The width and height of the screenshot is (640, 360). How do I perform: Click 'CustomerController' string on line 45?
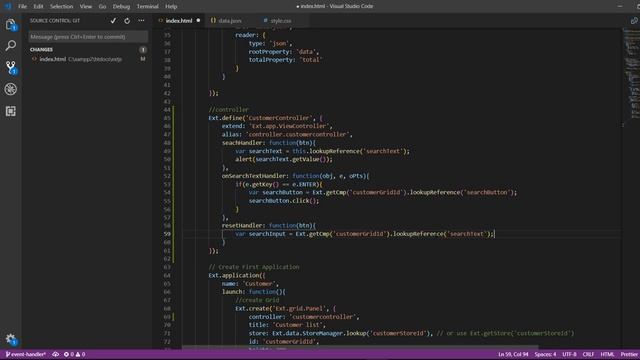[x=279, y=118]
